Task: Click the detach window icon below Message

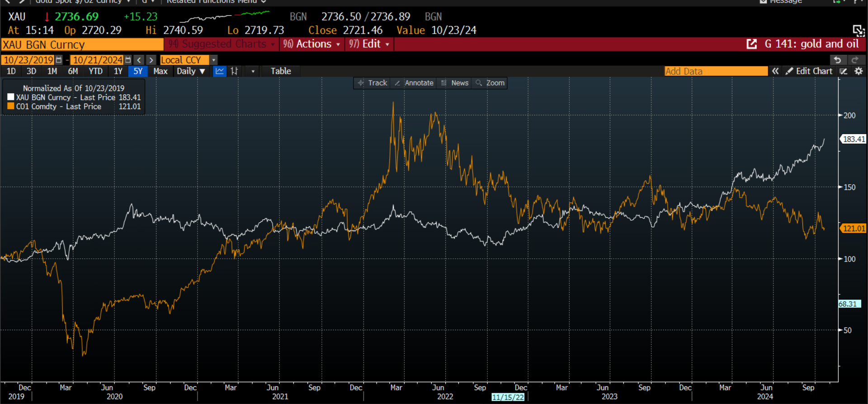Action: coord(858,30)
